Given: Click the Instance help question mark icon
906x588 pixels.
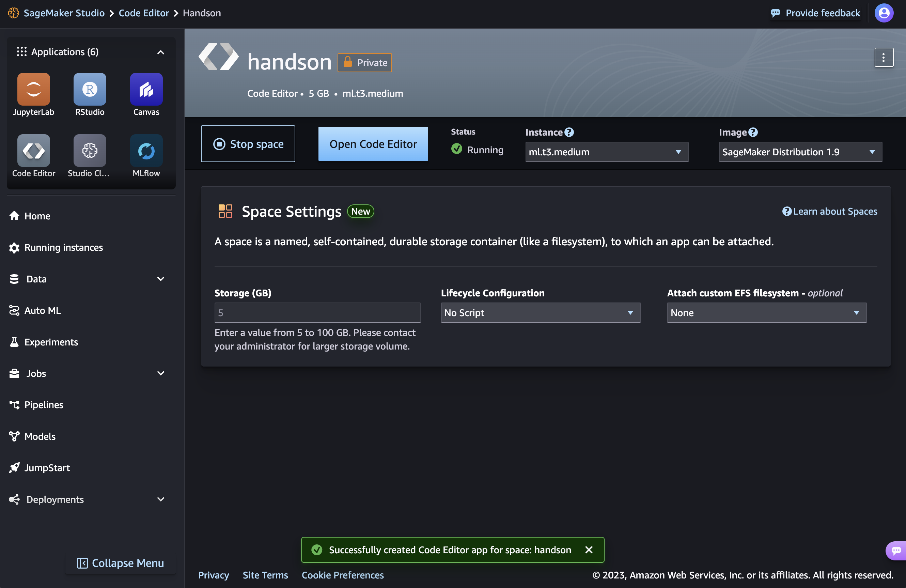Looking at the screenshot, I should [x=569, y=132].
